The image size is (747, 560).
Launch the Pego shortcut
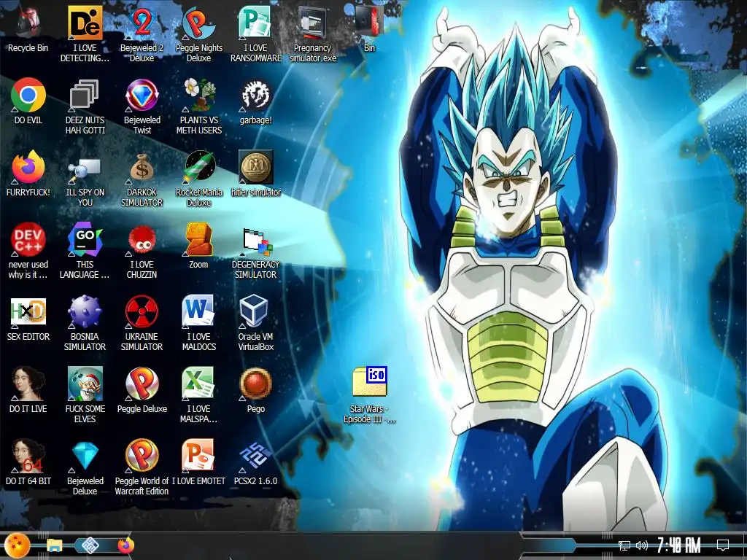pyautogui.click(x=255, y=384)
